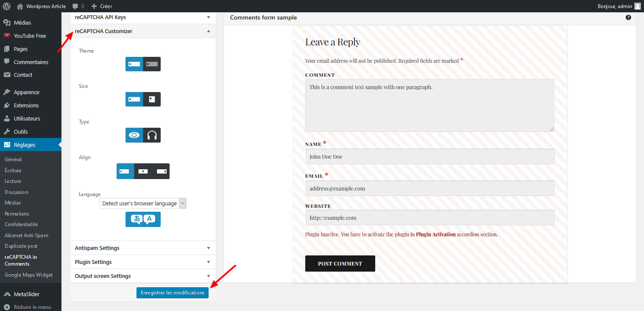
Task: Expand the Plugin Settings section
Action: 143,262
